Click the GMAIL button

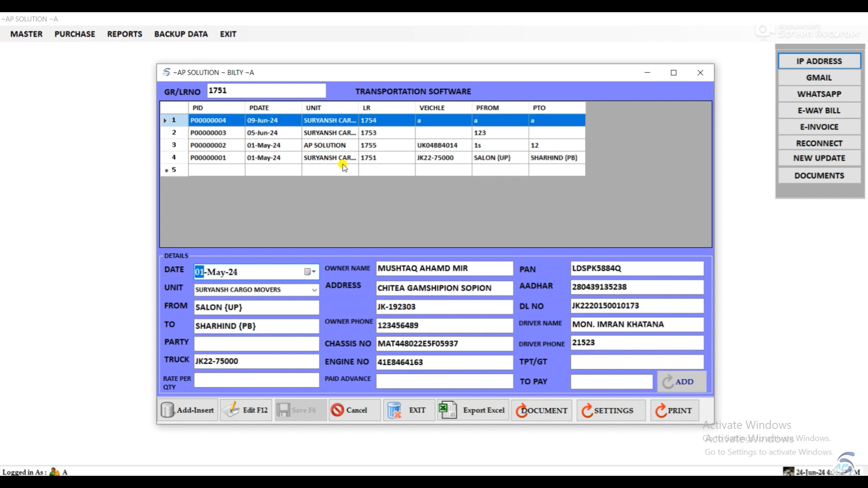click(819, 77)
